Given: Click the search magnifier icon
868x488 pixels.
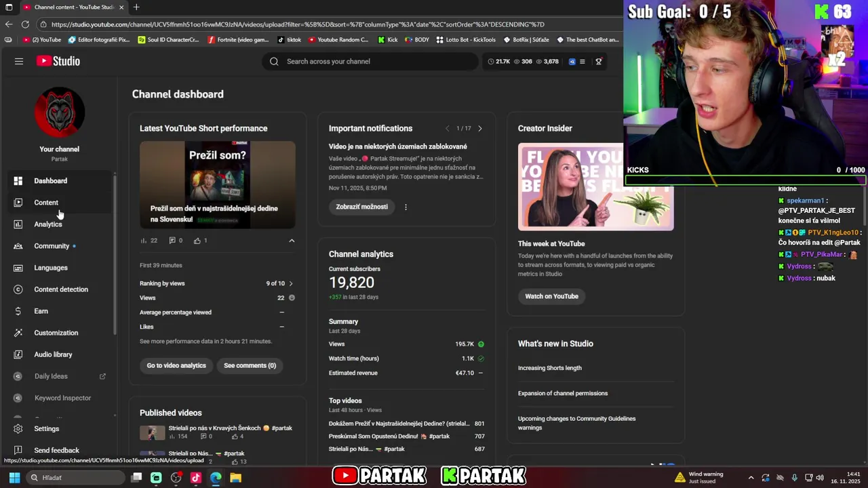Looking at the screenshot, I should coord(274,61).
